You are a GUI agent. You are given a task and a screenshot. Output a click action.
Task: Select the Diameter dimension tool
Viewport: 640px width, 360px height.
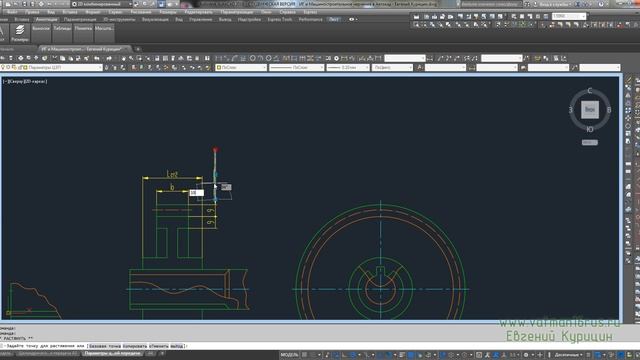point(269,58)
